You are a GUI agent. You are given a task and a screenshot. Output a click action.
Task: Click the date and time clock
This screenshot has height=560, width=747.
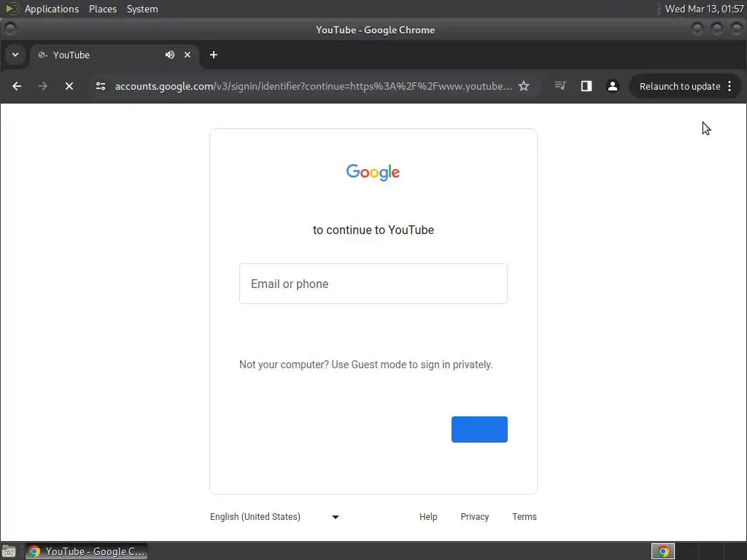pyautogui.click(x=704, y=9)
